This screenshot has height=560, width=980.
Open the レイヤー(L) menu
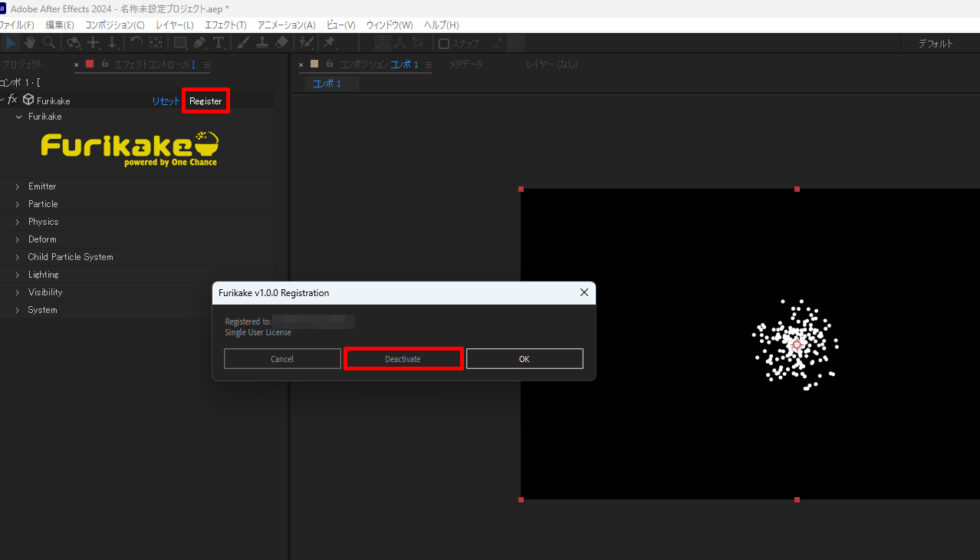[174, 25]
